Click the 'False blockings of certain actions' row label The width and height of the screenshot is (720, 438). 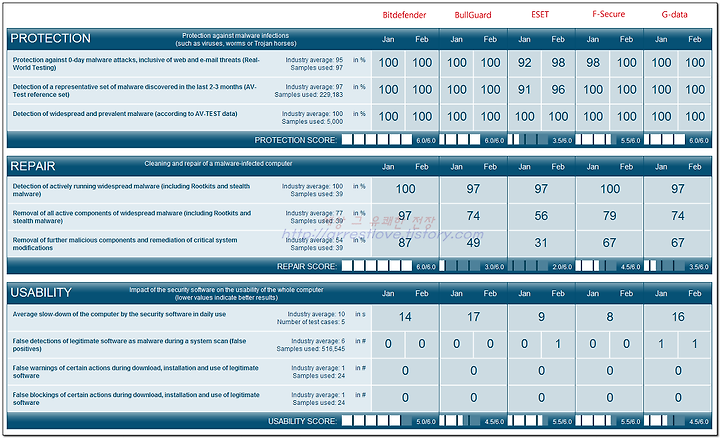136,399
